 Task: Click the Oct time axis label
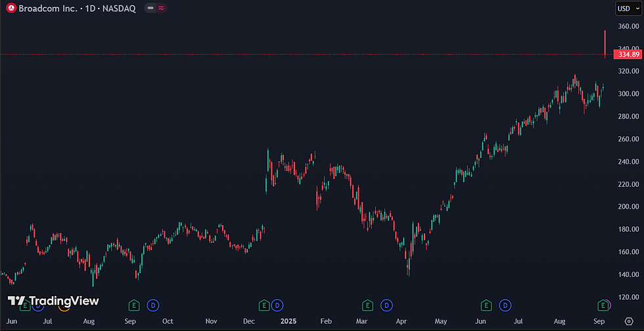[x=168, y=320]
